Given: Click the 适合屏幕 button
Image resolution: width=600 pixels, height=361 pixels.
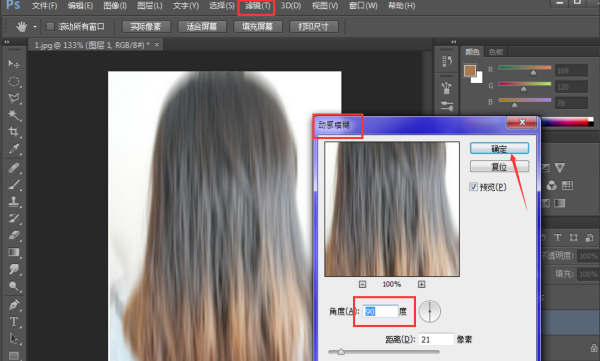Looking at the screenshot, I should tap(201, 26).
